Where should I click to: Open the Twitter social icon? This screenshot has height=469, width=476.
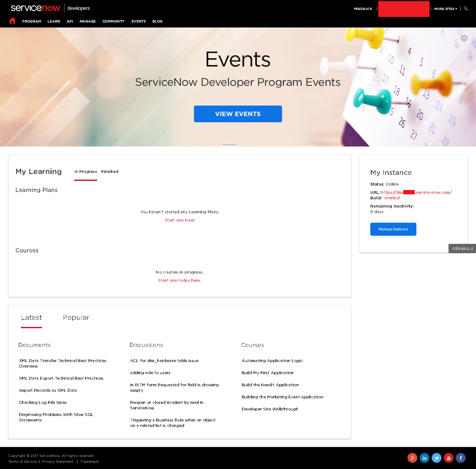click(x=436, y=458)
